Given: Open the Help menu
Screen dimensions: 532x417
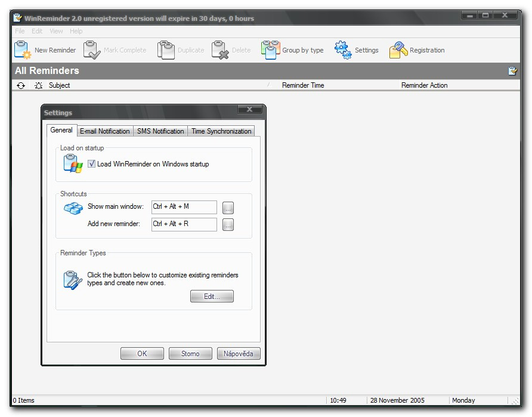Looking at the screenshot, I should [x=76, y=31].
